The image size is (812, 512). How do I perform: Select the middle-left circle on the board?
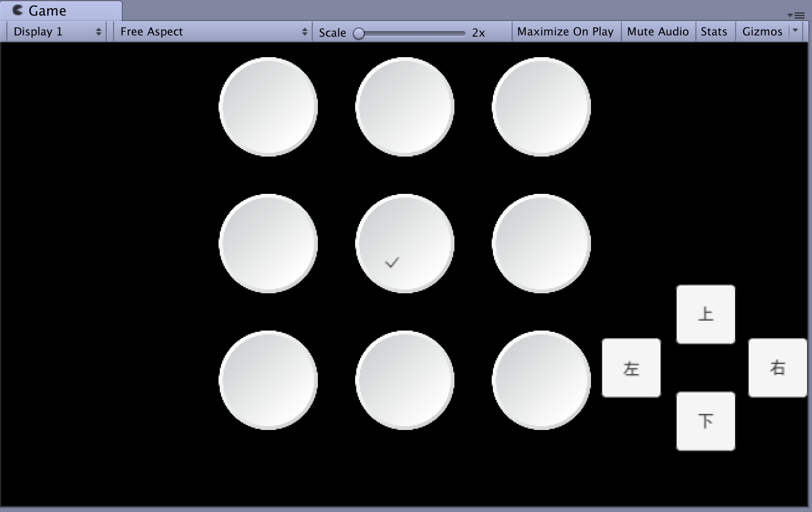tap(268, 243)
